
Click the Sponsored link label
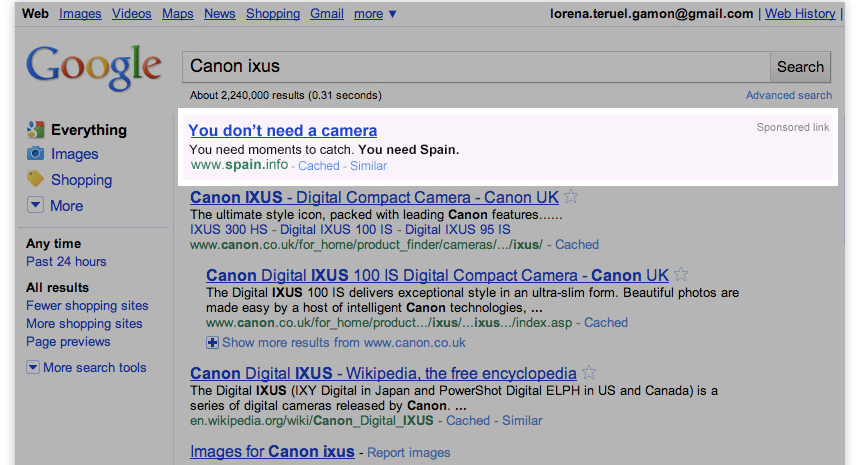793,127
